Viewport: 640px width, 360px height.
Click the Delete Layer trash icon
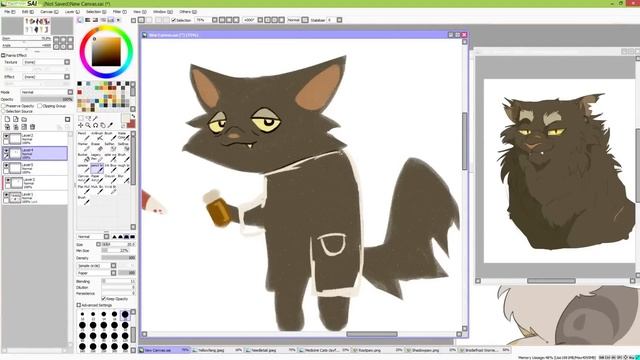(x=33, y=127)
